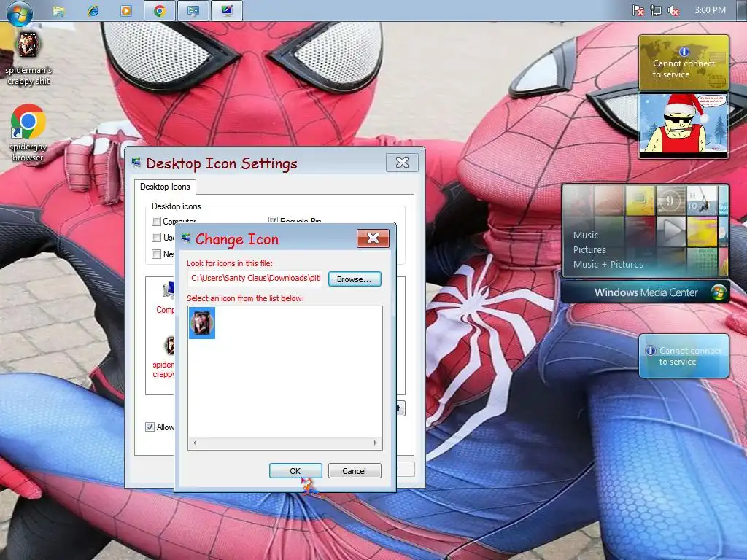Select the spidergay browser Chrome shortcut
The image size is (747, 560).
point(28,133)
